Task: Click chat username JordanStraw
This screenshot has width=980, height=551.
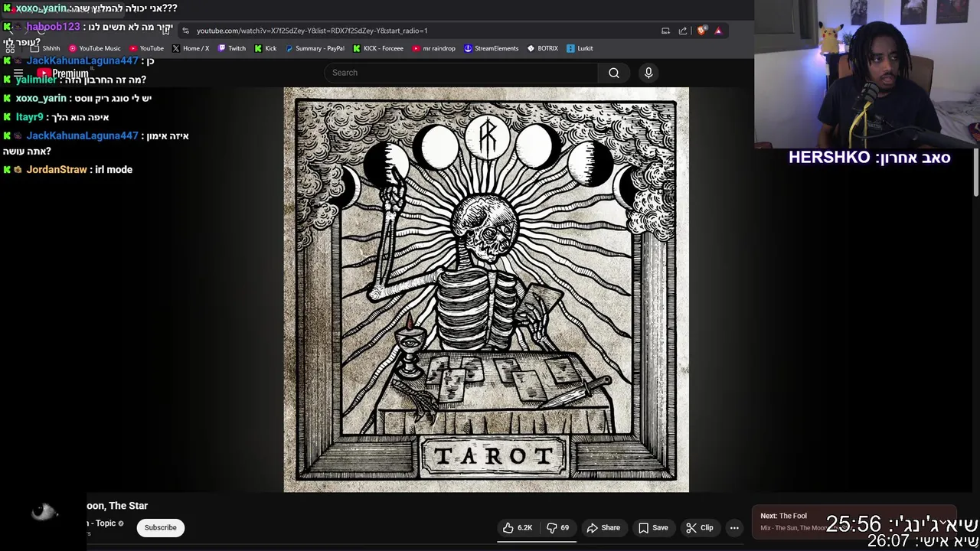Action: click(57, 170)
